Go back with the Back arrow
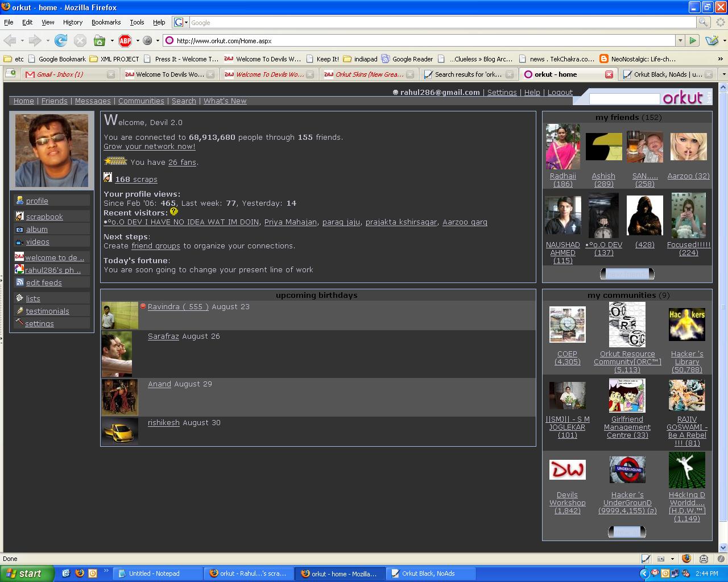Screen dimensions: 728x582 coord(10,40)
